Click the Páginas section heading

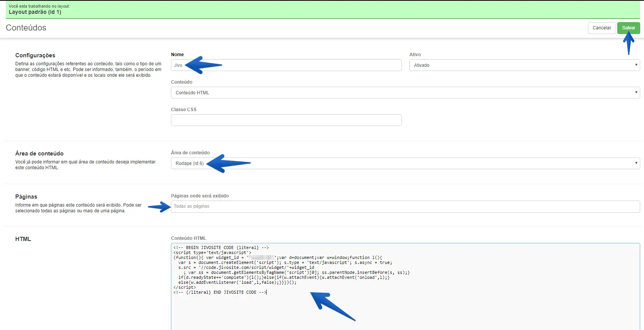(26, 197)
